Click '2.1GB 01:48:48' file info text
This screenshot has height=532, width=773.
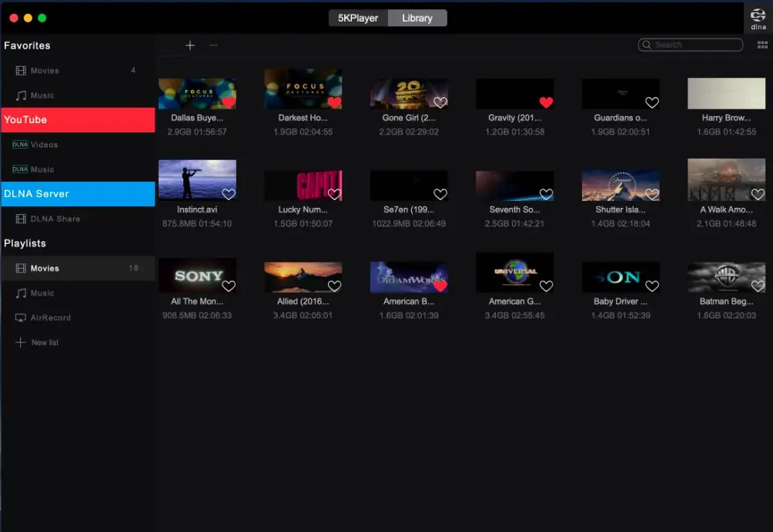[726, 224]
